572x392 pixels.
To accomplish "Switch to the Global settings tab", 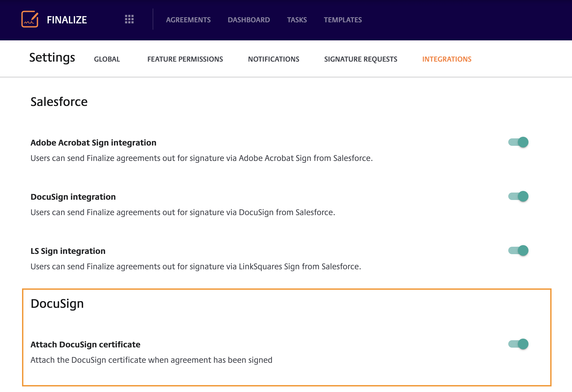I will (107, 59).
